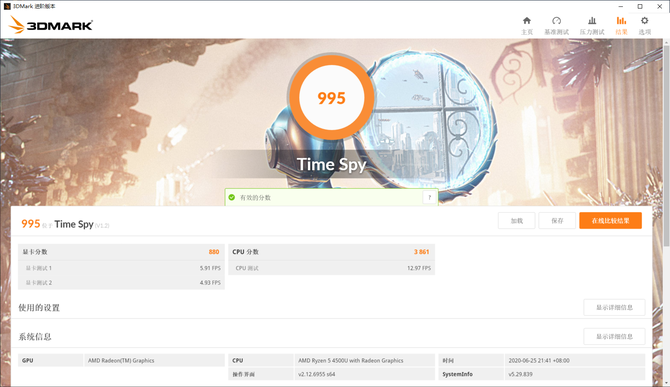Click the orange 995 score circle
This screenshot has height=387, width=670.
(x=332, y=98)
